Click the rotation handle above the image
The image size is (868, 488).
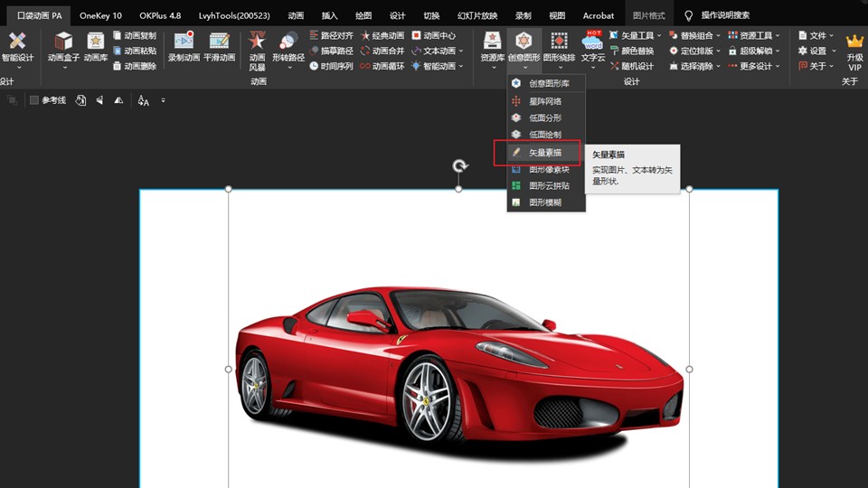(459, 166)
